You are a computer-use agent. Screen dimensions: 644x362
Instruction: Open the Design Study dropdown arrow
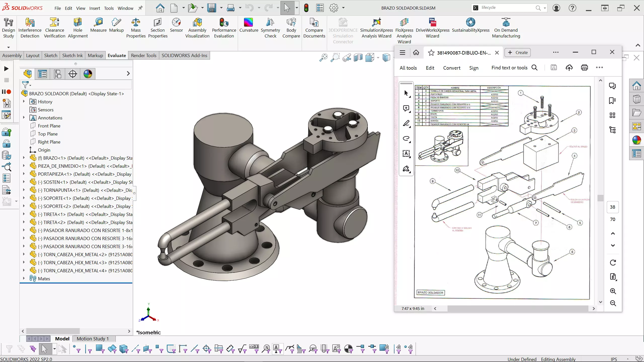[8, 47]
